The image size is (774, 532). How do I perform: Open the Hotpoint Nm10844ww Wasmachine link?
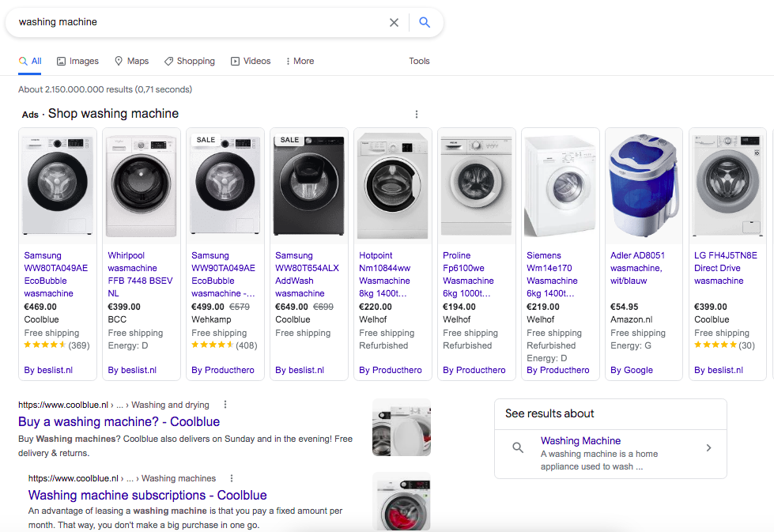pyautogui.click(x=384, y=274)
